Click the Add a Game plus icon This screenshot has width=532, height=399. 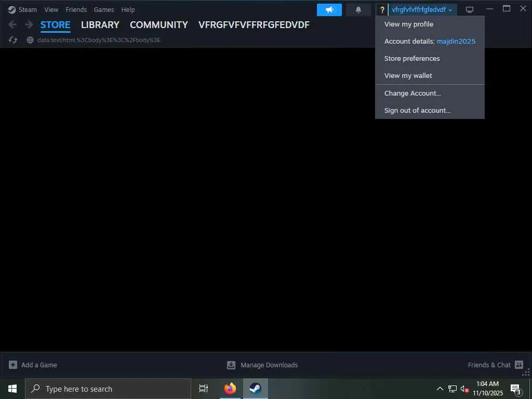(13, 365)
